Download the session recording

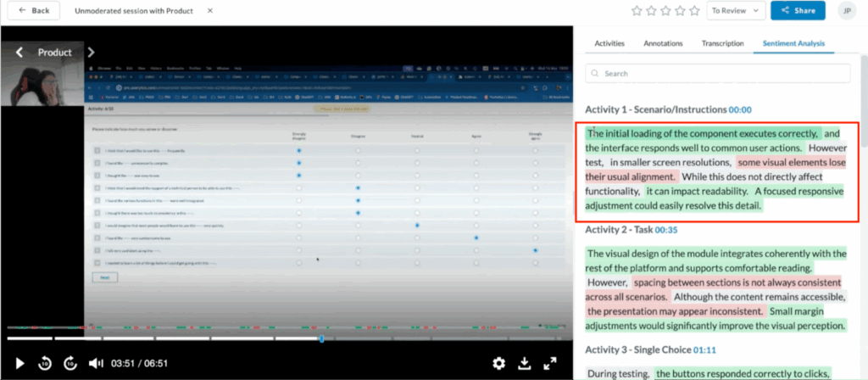pos(524,363)
